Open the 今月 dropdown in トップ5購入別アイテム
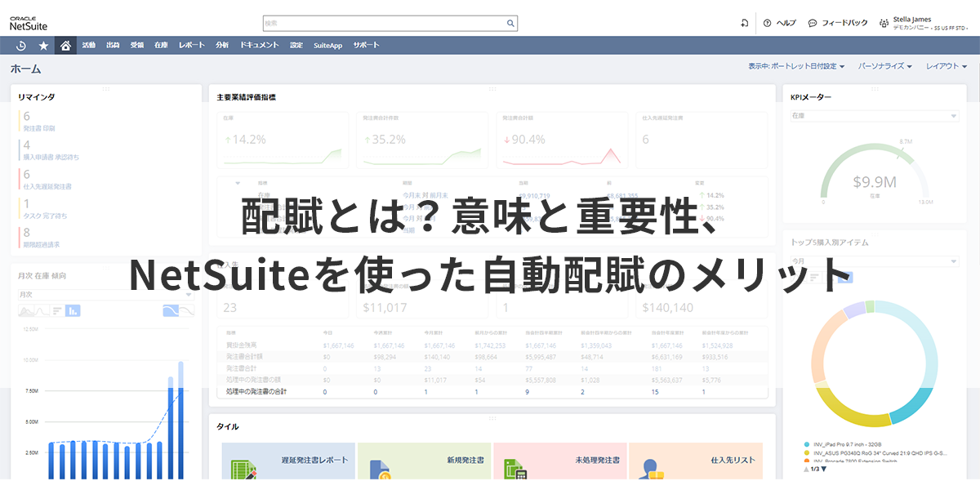The image size is (980, 490). click(x=874, y=261)
